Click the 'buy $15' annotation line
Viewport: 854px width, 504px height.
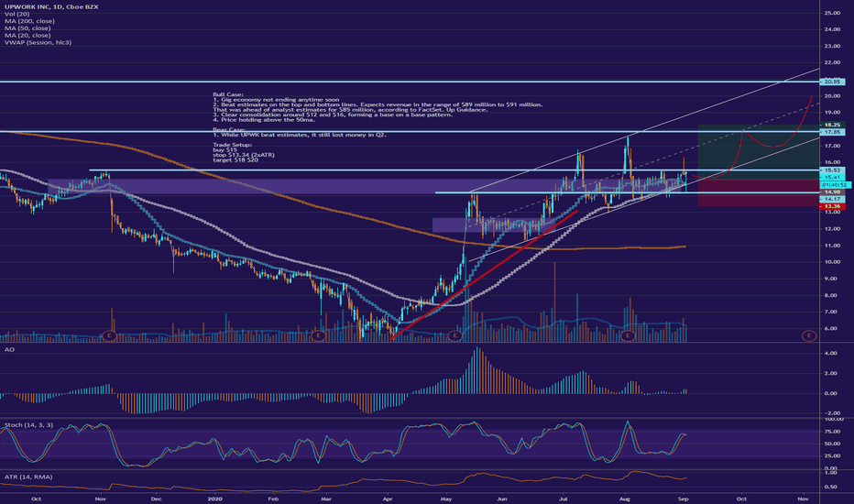tap(224, 150)
